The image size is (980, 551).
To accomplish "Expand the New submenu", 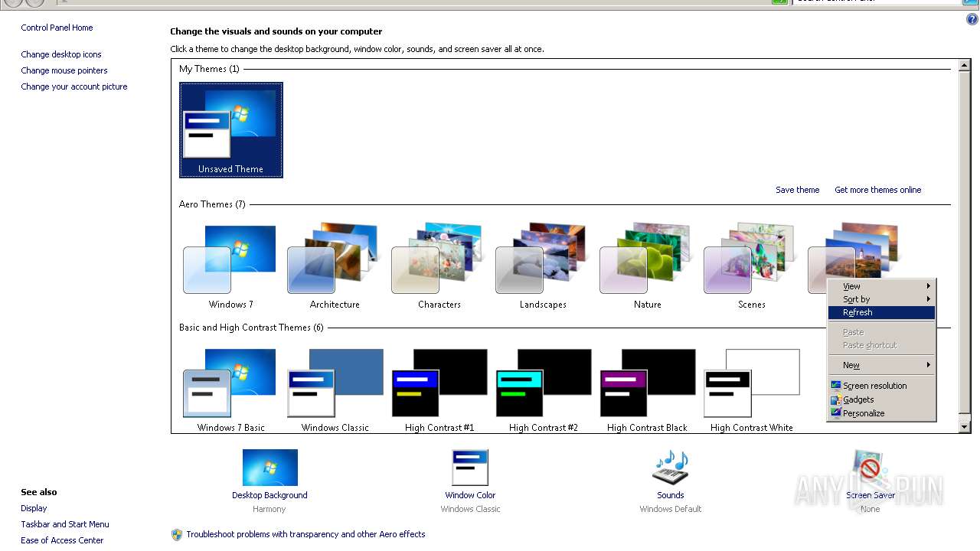I will (881, 365).
